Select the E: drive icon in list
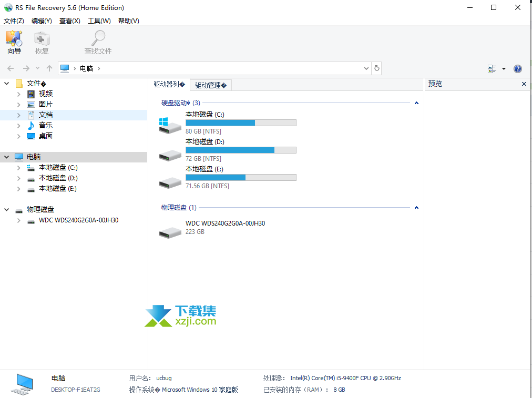This screenshot has width=532, height=398. [170, 182]
